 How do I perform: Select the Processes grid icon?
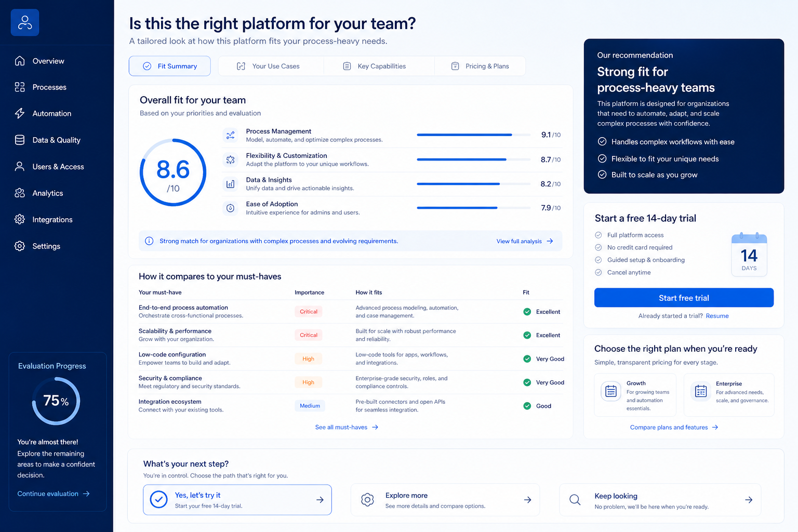pos(20,87)
